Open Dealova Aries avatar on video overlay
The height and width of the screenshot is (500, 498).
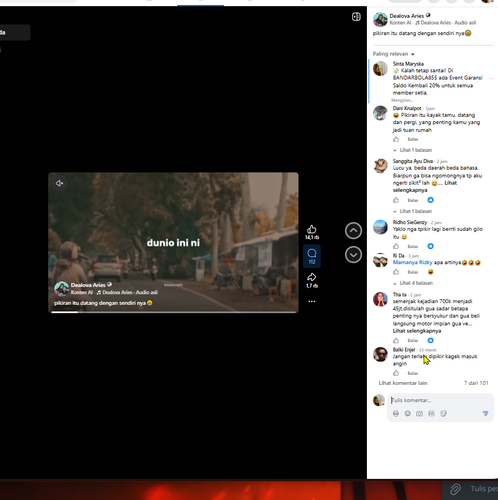pos(62,289)
